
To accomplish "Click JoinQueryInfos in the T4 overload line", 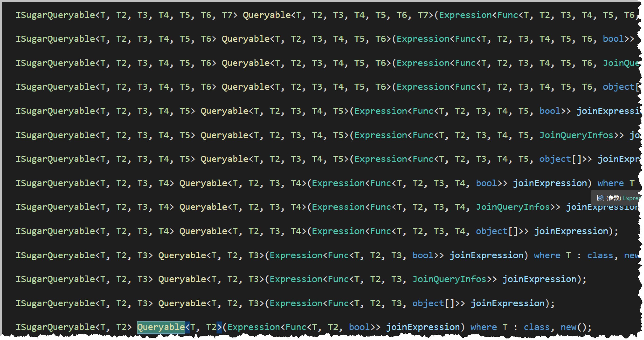I will click(513, 207).
